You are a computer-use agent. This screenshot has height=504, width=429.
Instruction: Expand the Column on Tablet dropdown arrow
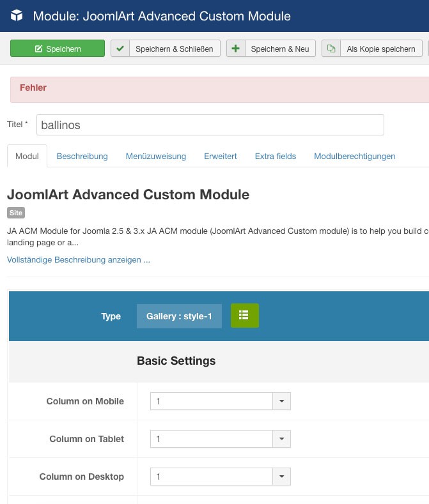(281, 439)
